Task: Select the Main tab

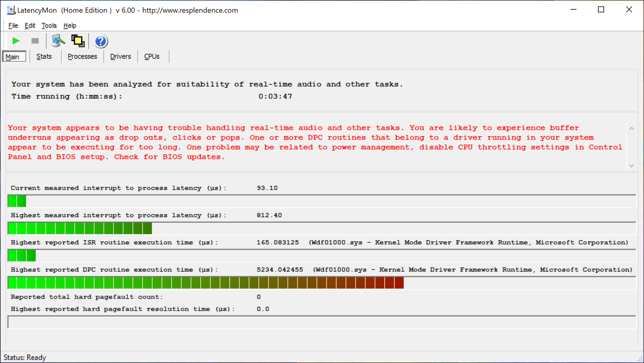Action: (x=13, y=57)
